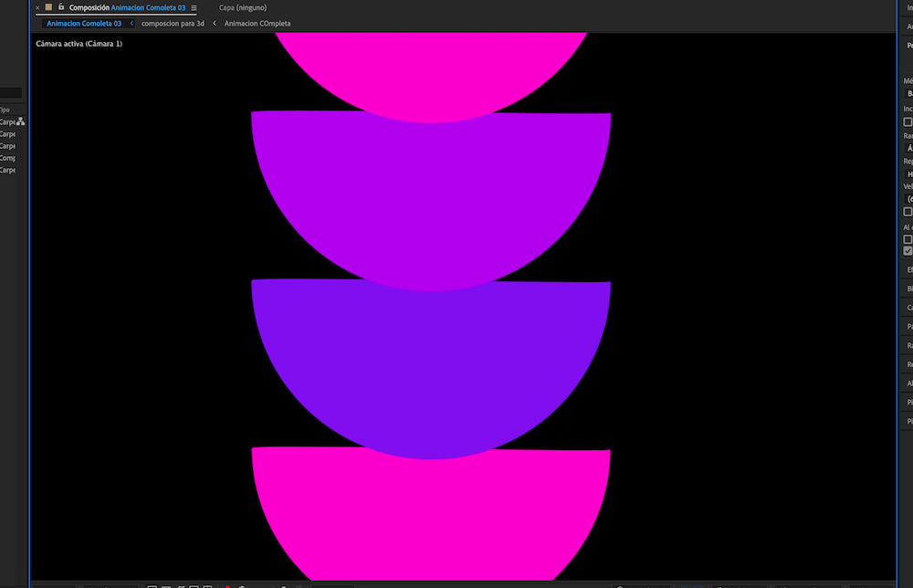This screenshot has height=588, width=913.
Task: Click the arrow before 'Animacion COmpleta' breadcrumb
Action: coord(215,23)
